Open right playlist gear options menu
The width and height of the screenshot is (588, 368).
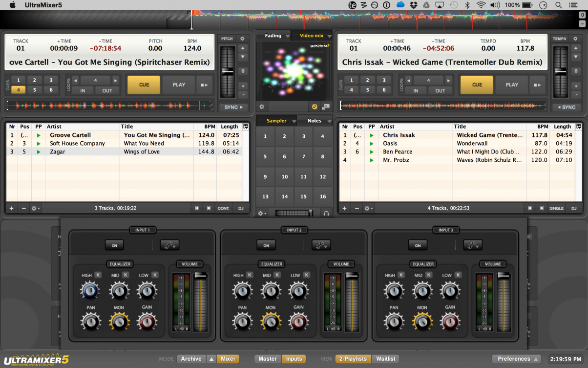click(369, 208)
